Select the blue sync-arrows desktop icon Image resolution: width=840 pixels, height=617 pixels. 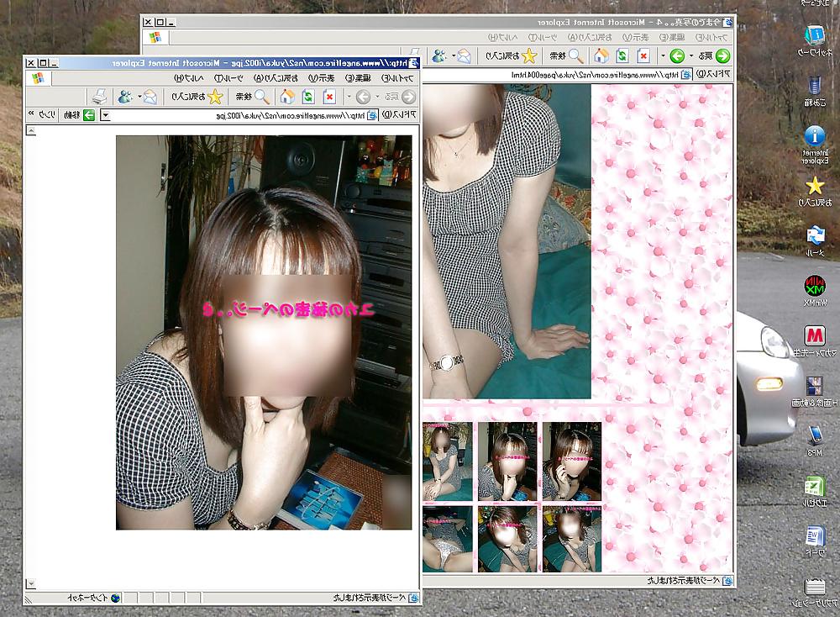click(815, 240)
